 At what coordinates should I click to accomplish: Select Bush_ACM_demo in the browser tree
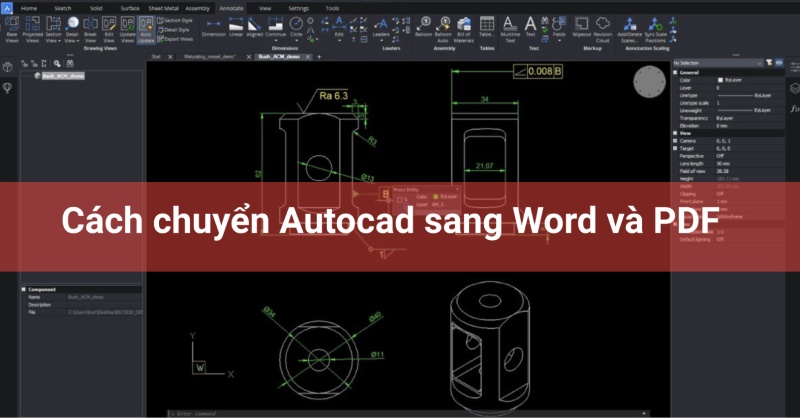pos(63,76)
